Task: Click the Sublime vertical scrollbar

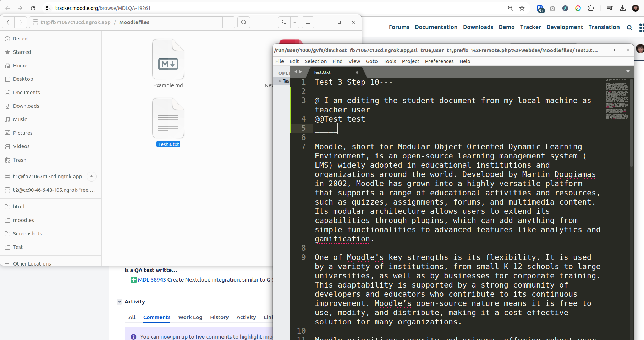Action: [631, 123]
